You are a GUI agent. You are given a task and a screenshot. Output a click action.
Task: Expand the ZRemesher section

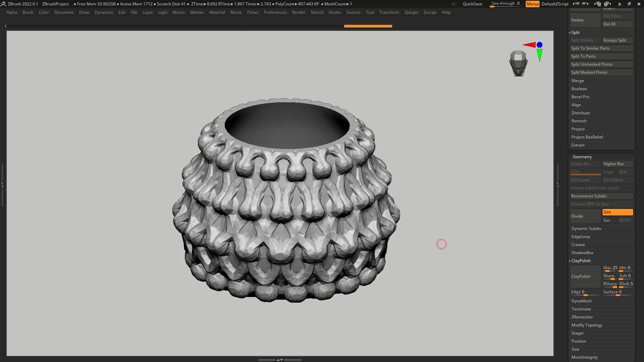582,317
